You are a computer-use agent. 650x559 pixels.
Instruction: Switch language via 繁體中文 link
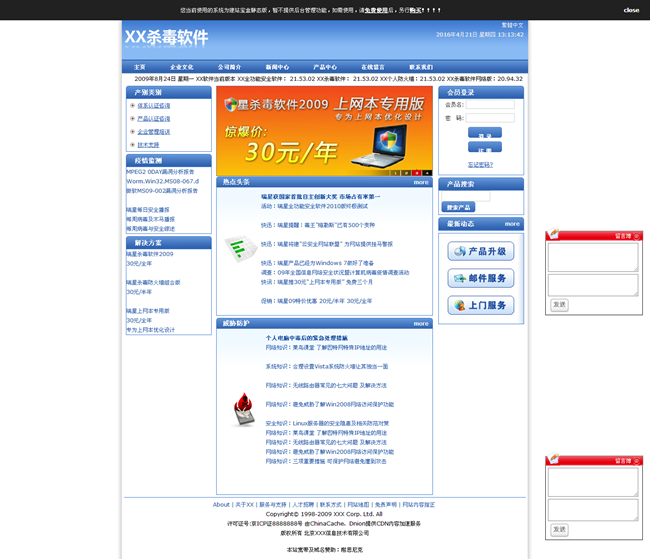[512, 25]
